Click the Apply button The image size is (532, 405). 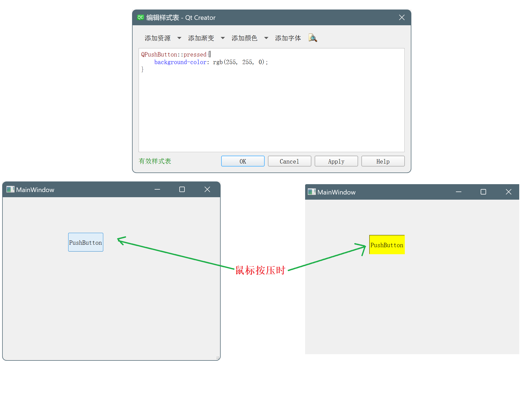click(336, 161)
